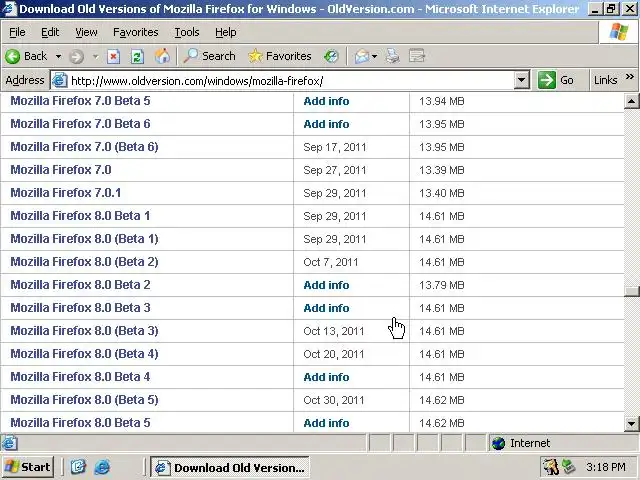This screenshot has width=640, height=480.
Task: Open Mozilla Firefox 8.0 Beta 2 link
Action: [80, 284]
